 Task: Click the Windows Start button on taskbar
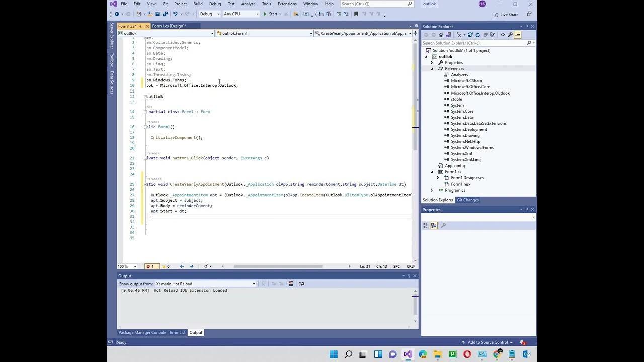tap(334, 354)
